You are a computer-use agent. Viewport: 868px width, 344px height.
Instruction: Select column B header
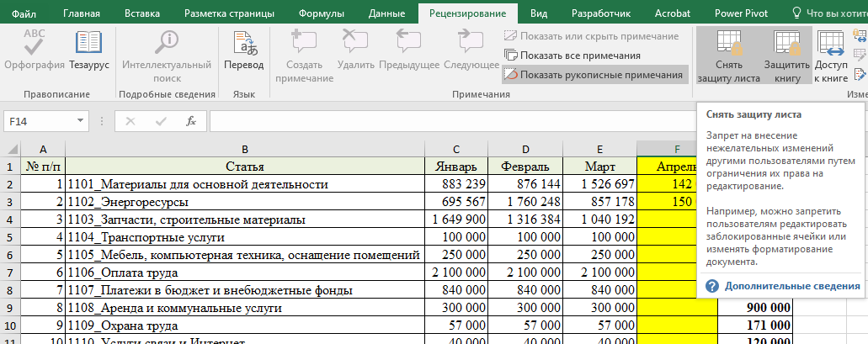click(x=245, y=150)
